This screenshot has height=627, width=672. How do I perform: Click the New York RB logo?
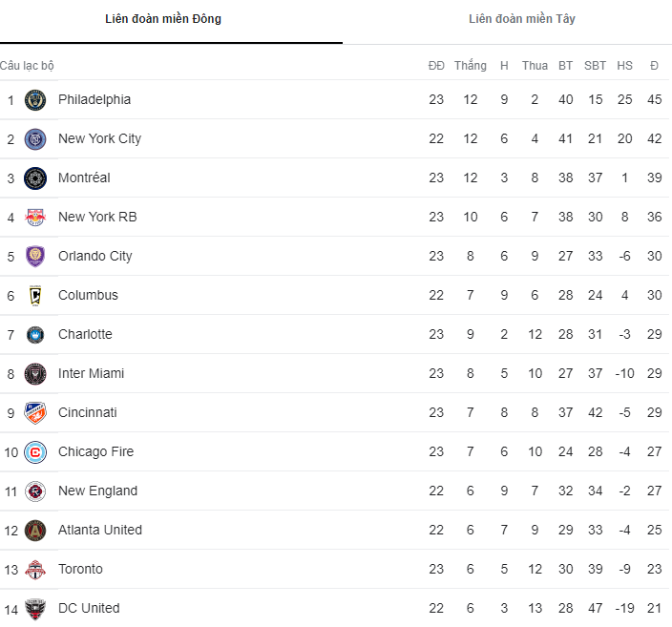[35, 218]
